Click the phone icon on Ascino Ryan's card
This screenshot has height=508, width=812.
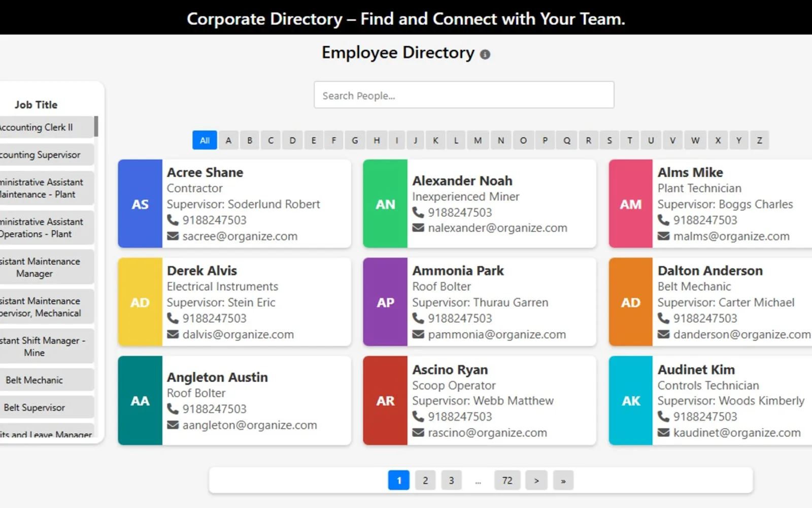coord(418,417)
